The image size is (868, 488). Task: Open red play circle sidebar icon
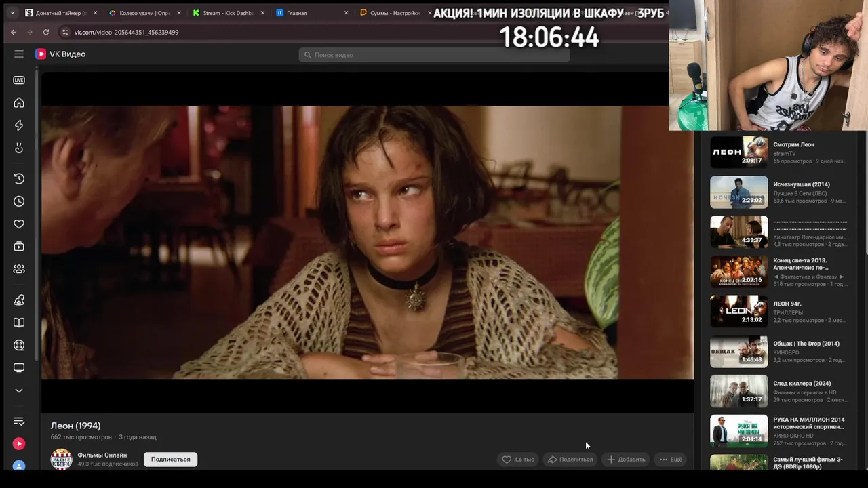point(19,444)
